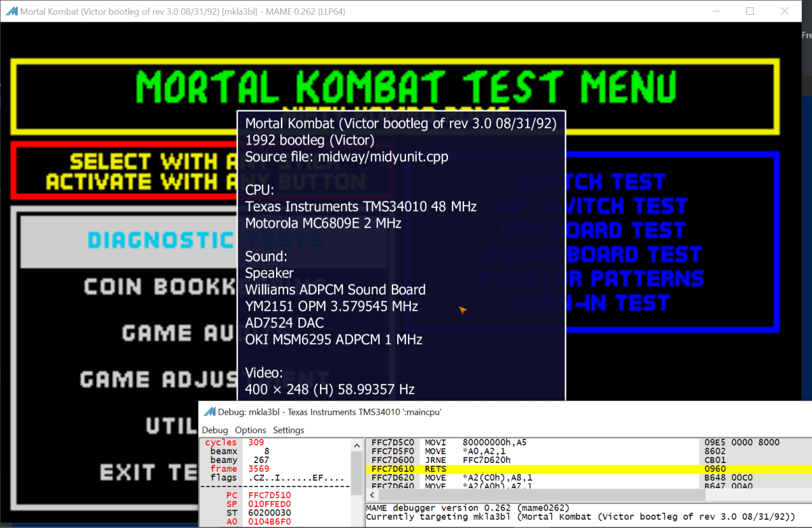Open the Options menu in debugger window
The image size is (812, 528).
(250, 430)
